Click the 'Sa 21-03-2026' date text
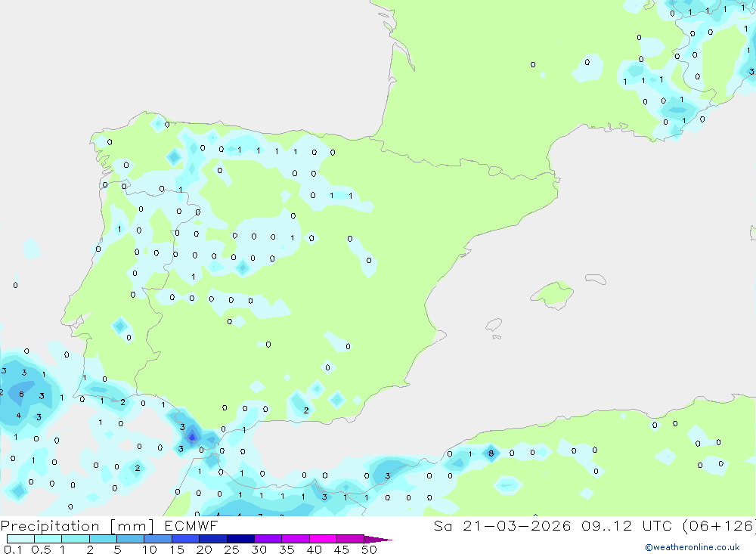This screenshot has height=554, width=756. click(503, 526)
